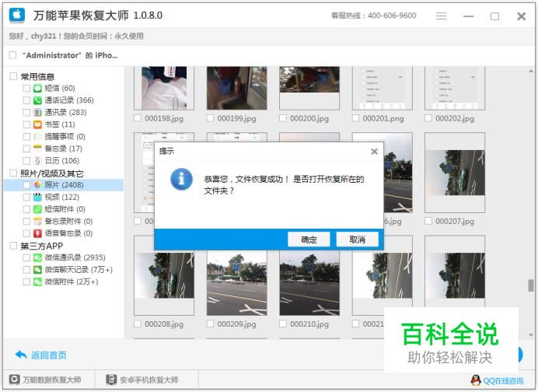Click file name 000198.jpg

pos(164,118)
